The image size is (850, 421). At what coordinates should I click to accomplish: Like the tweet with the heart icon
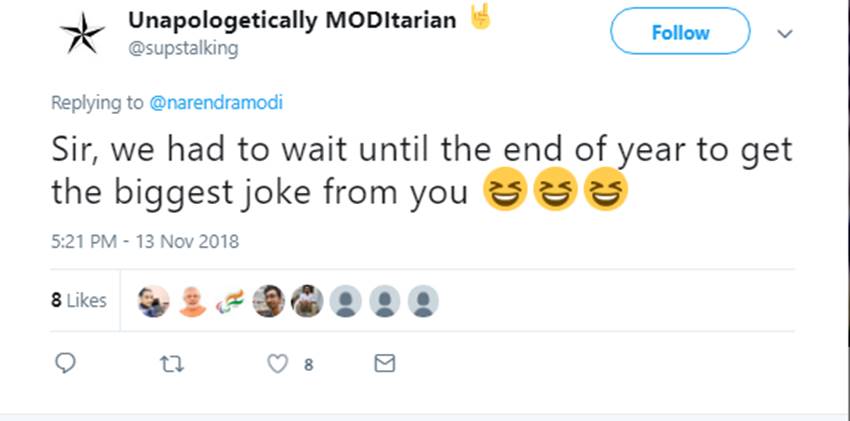[x=278, y=363]
